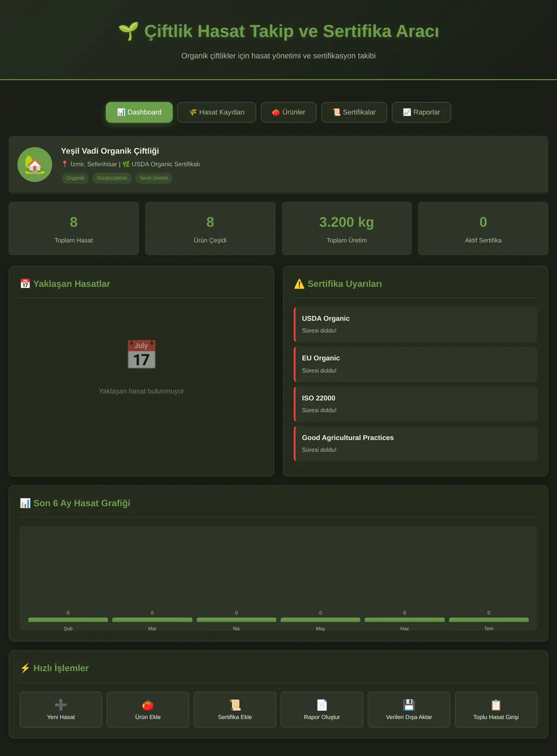The width and height of the screenshot is (557, 756).
Task: Click the warning icon beside Sertifika Uyarıları
Action: pos(299,284)
